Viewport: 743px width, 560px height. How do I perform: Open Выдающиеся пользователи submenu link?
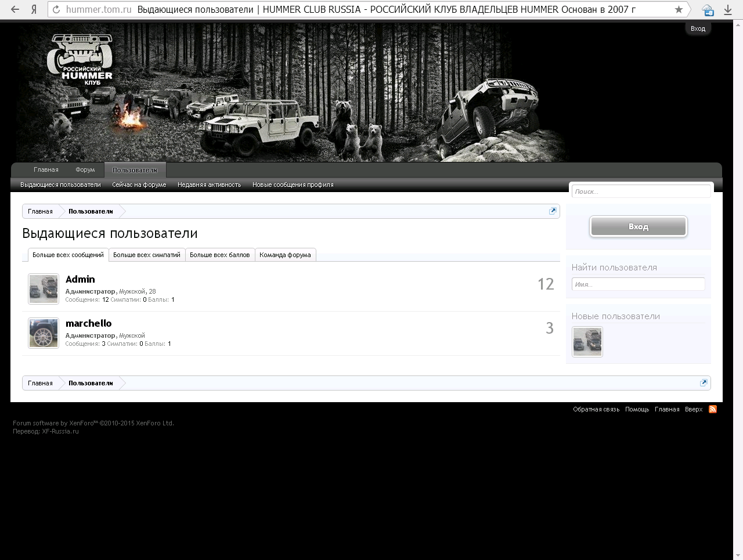pos(60,185)
